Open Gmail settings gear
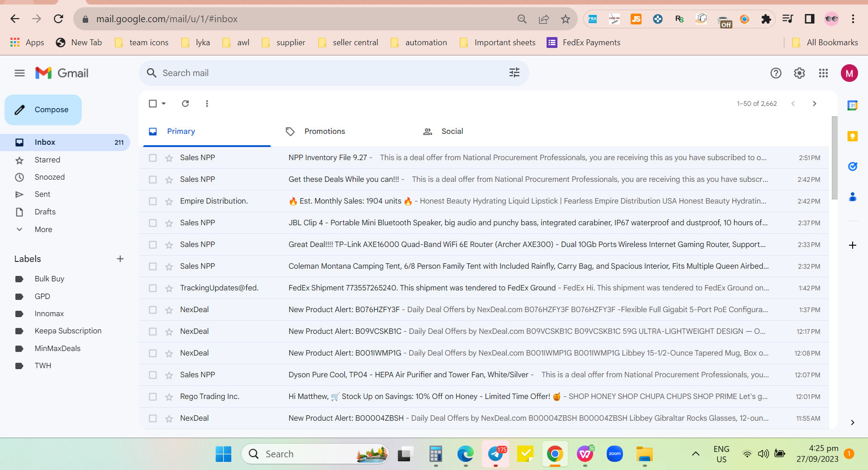This screenshot has height=470, width=868. (x=799, y=73)
